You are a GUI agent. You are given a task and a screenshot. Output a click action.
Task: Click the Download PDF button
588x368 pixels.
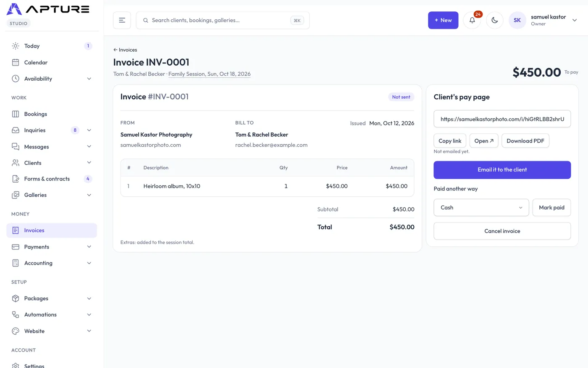tap(525, 141)
